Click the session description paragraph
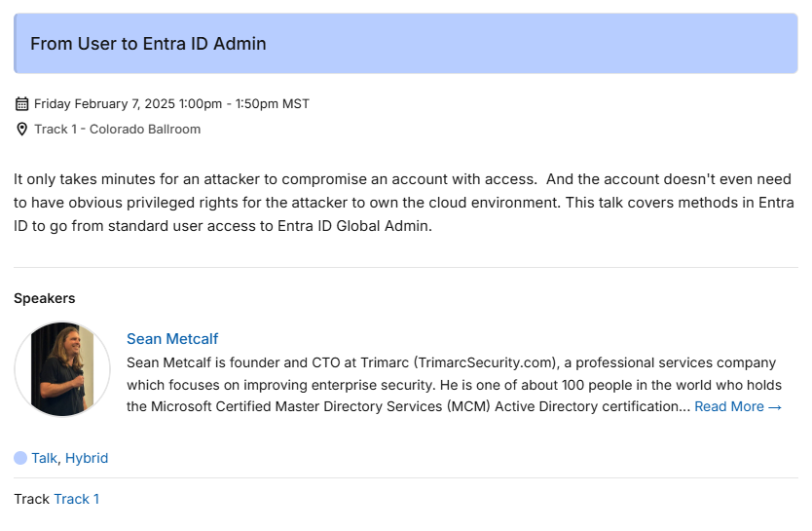This screenshot has width=812, height=531. tap(404, 203)
